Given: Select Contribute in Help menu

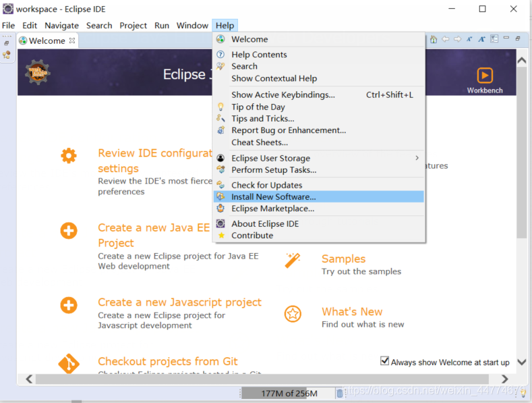Looking at the screenshot, I should coord(319,236).
